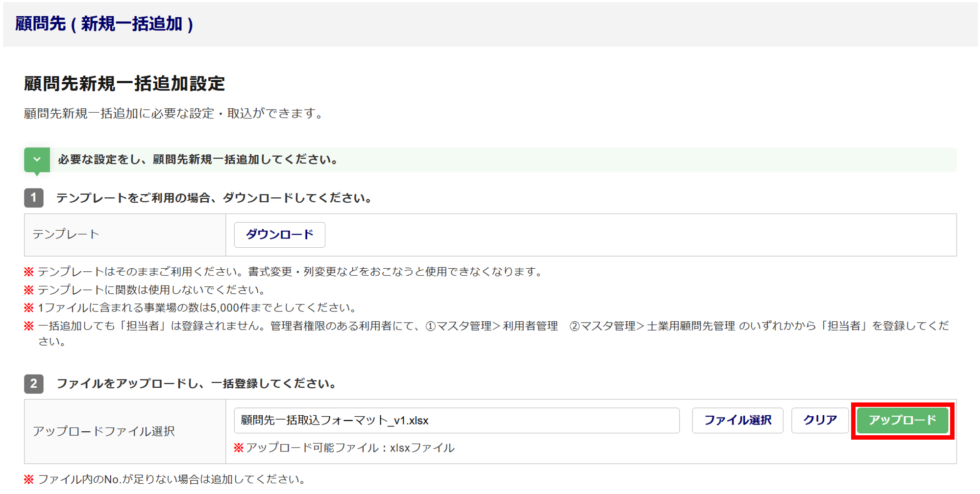980x494 pixels.
Task: Select the 顧問先新規一括追加設定 heading
Action: [x=124, y=84]
